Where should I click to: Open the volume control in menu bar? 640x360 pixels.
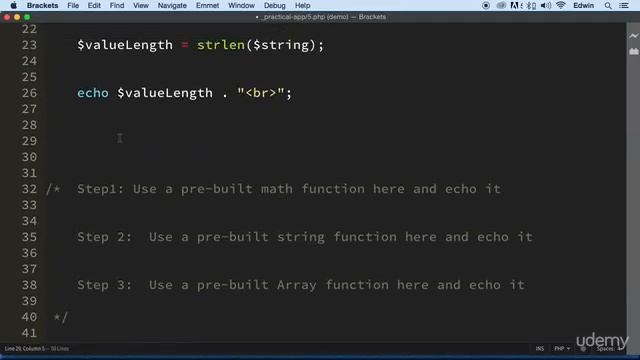click(546, 5)
